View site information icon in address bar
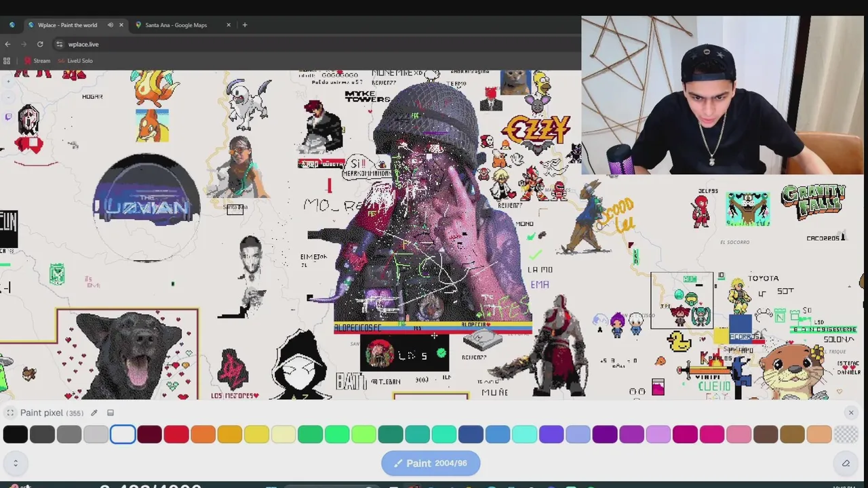The width and height of the screenshot is (868, 488). 60,44
